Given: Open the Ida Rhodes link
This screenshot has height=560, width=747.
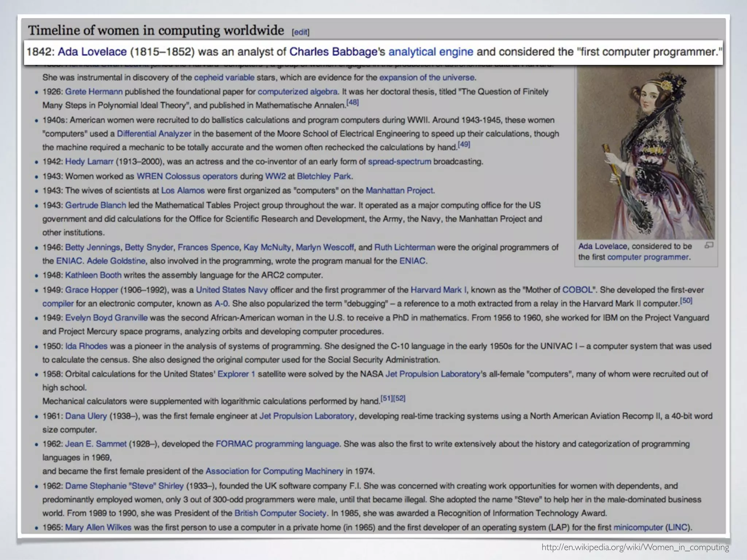Looking at the screenshot, I should (86, 346).
